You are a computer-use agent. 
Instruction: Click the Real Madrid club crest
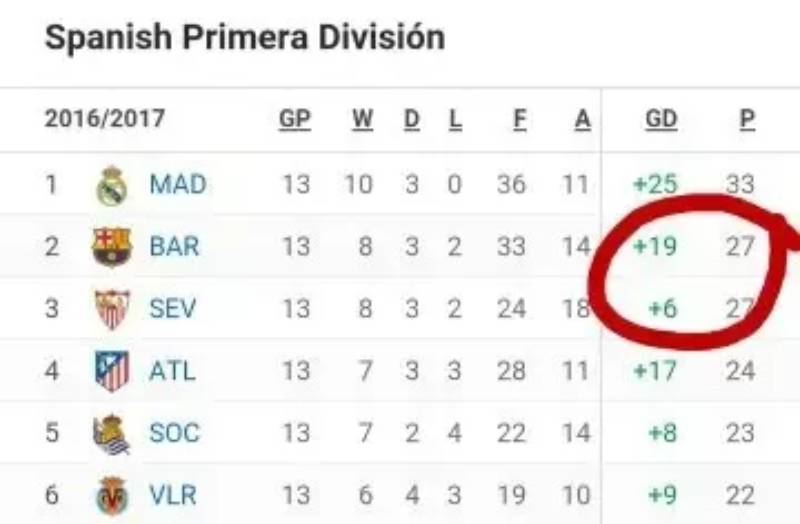click(112, 185)
